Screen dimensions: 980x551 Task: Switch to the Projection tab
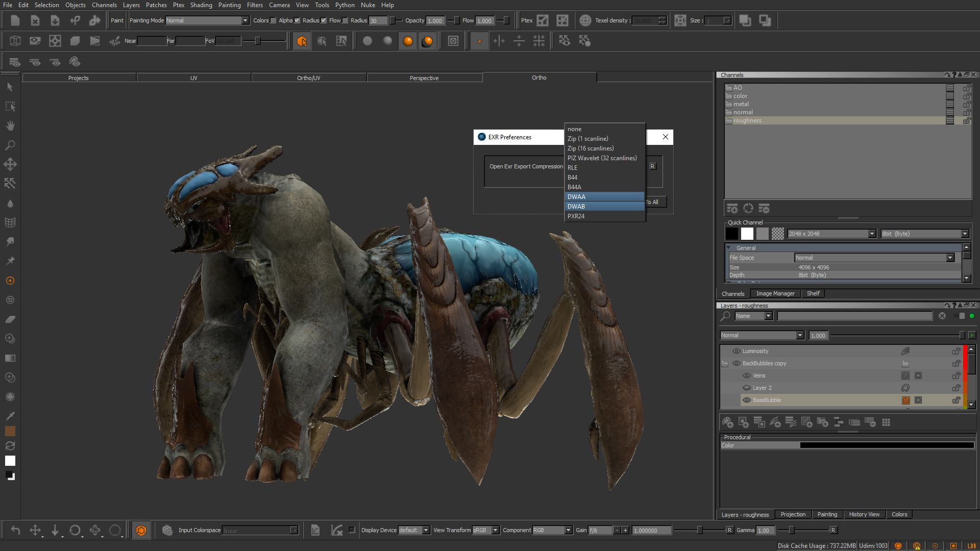point(793,514)
